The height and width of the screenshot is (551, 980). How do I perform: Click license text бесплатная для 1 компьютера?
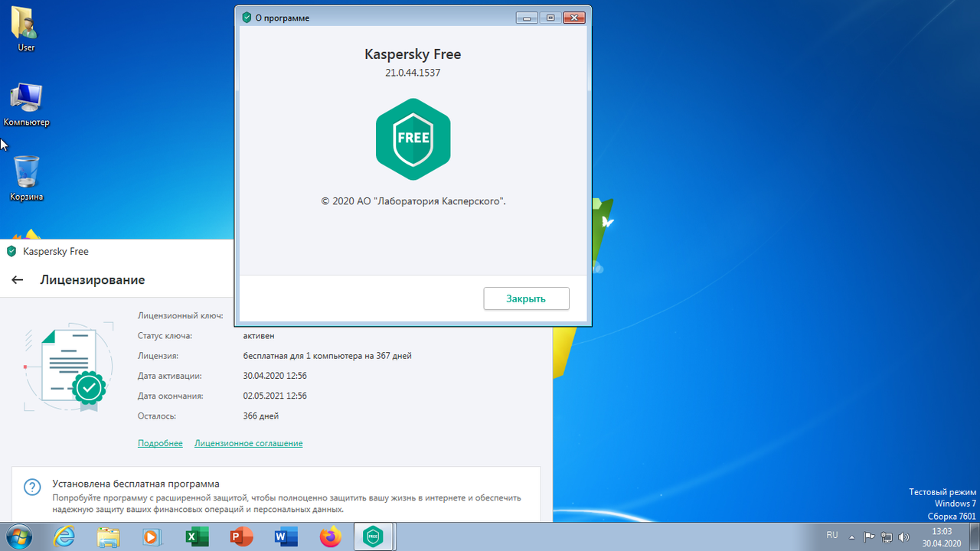[328, 356]
